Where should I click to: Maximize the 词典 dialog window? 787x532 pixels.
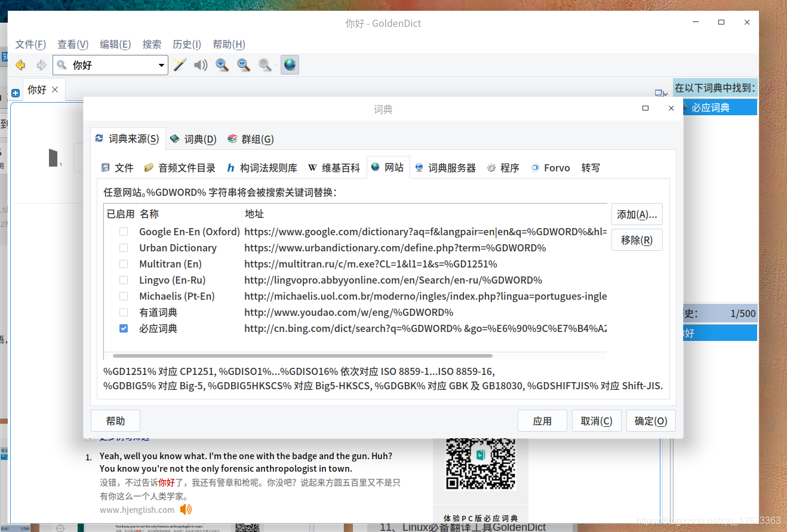[645, 108]
